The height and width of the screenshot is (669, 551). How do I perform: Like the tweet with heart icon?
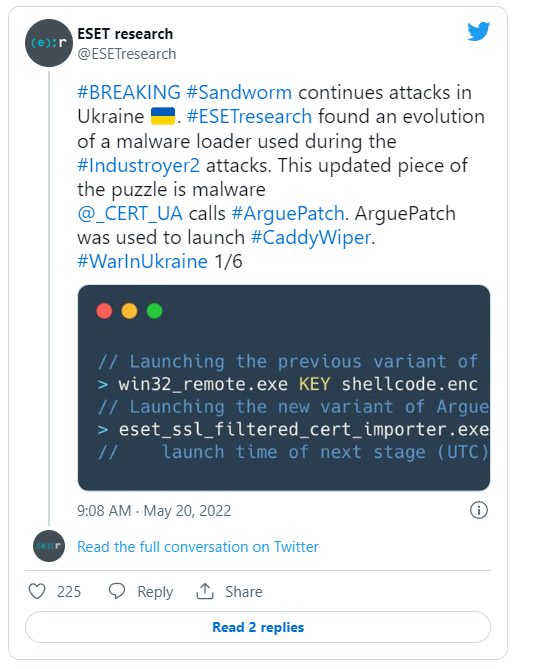pyautogui.click(x=37, y=591)
